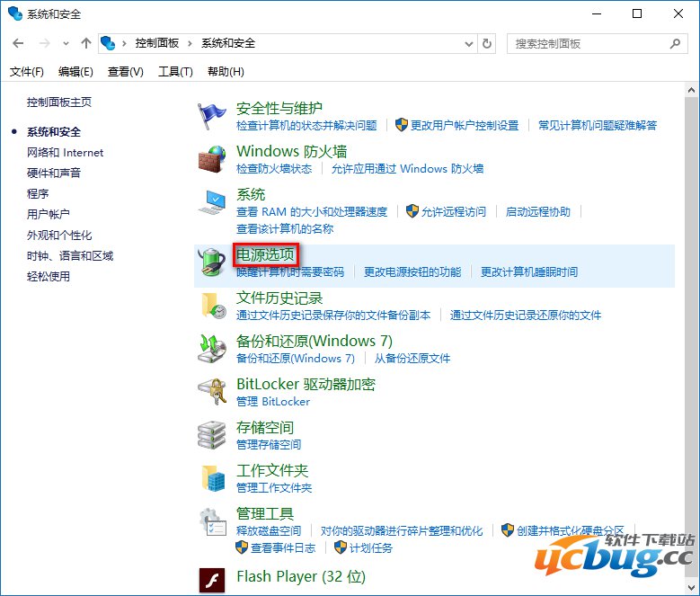Click the Storage Spaces drives icon
The height and width of the screenshot is (596, 700).
pyautogui.click(x=212, y=435)
